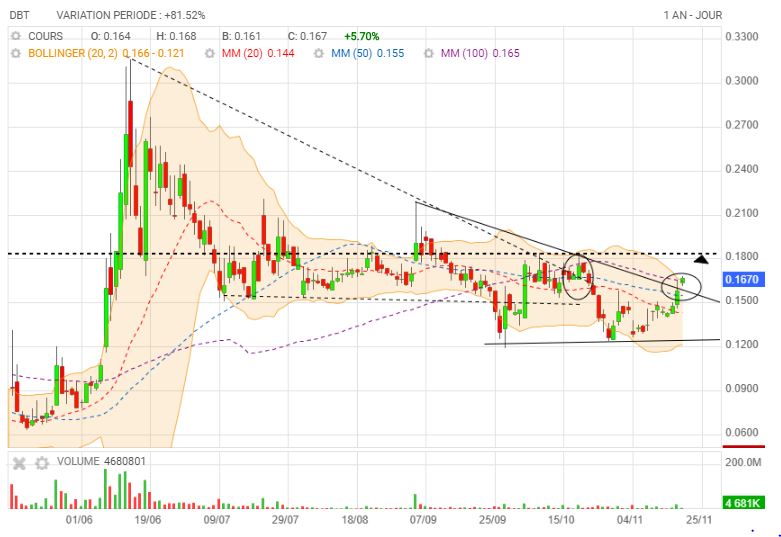Click the MM (100) value 0.165
The height and width of the screenshot is (537, 781).
click(x=506, y=53)
